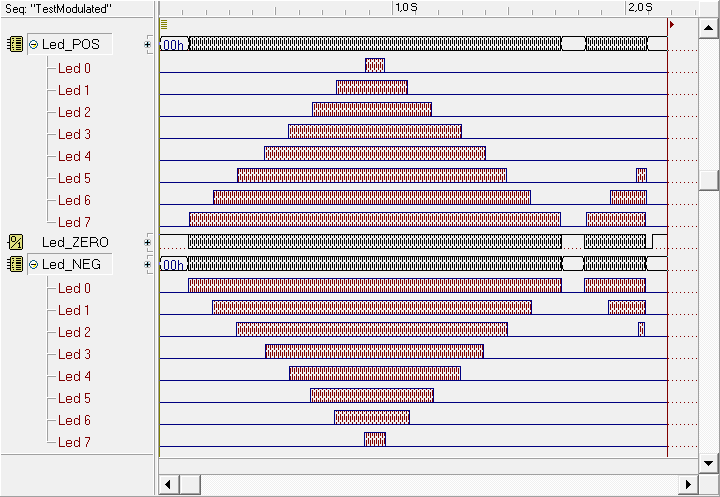Click the horizontal scrollbar thumb

[189, 484]
